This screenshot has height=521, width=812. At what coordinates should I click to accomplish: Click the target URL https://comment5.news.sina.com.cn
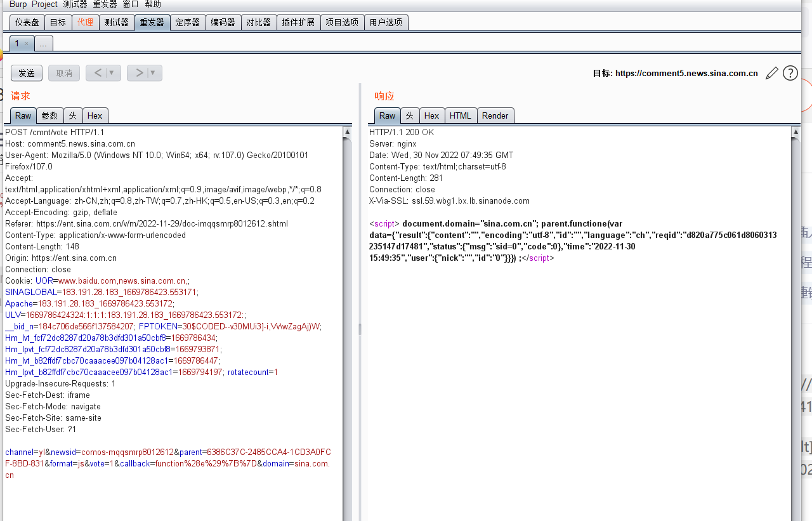686,73
